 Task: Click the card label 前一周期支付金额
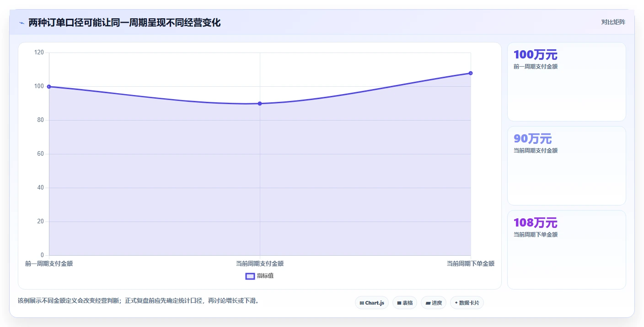click(x=536, y=67)
